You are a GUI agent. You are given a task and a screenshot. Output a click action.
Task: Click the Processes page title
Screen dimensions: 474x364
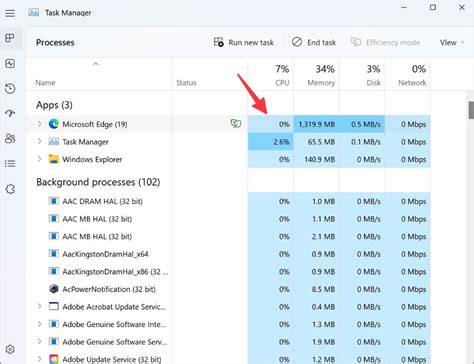pos(55,43)
